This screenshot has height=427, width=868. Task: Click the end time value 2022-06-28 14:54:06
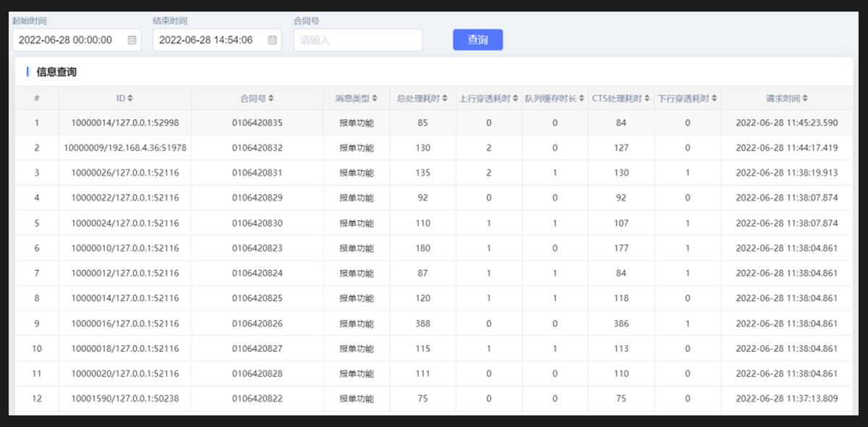205,41
